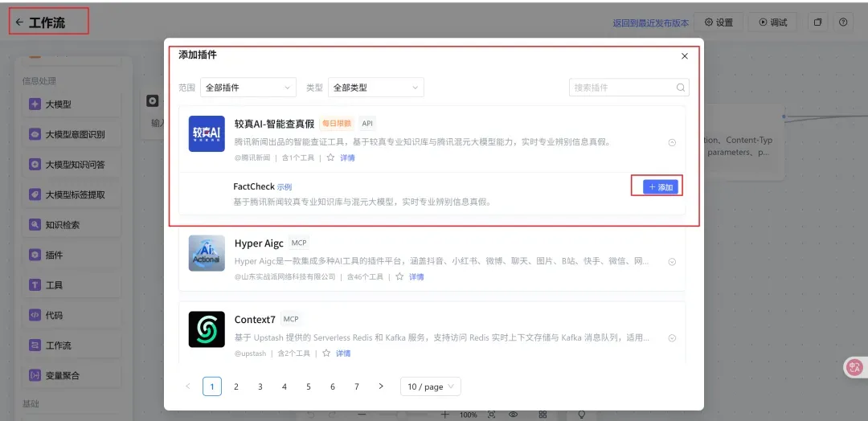Click the back arrow beside 工作流
868x421 pixels.
pyautogui.click(x=19, y=22)
